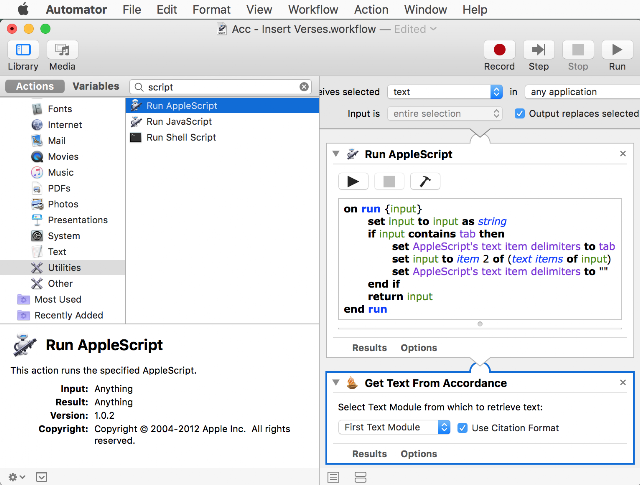Open the Media browser button
The image size is (640, 485).
(x=62, y=50)
